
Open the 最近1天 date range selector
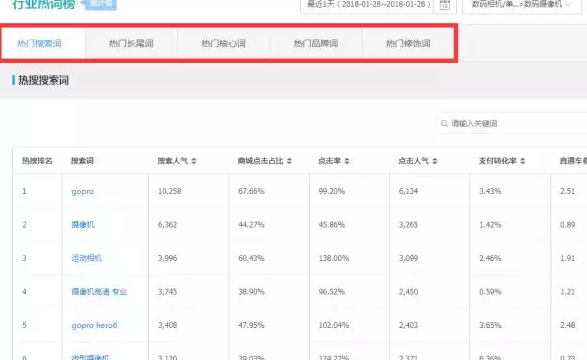[367, 5]
